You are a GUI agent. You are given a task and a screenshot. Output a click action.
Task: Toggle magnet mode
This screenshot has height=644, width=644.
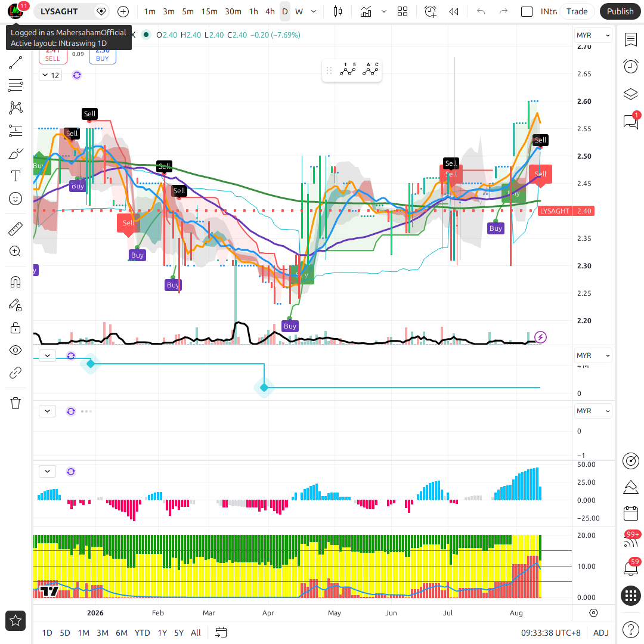coord(16,282)
